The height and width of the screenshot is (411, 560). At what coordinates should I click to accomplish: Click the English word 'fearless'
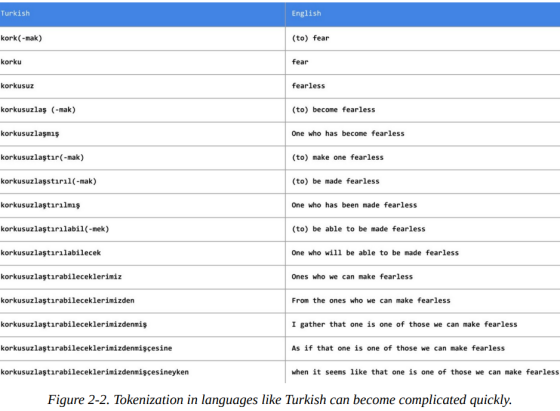point(308,86)
